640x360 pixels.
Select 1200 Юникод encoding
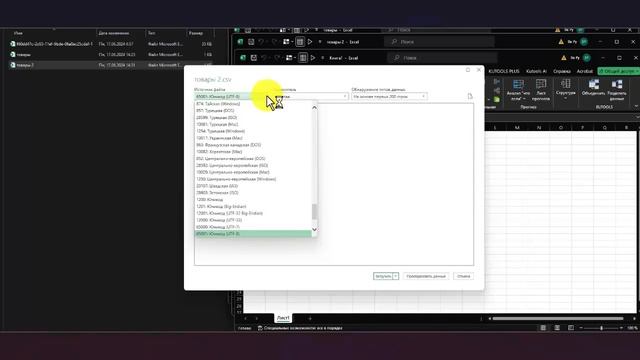point(253,200)
